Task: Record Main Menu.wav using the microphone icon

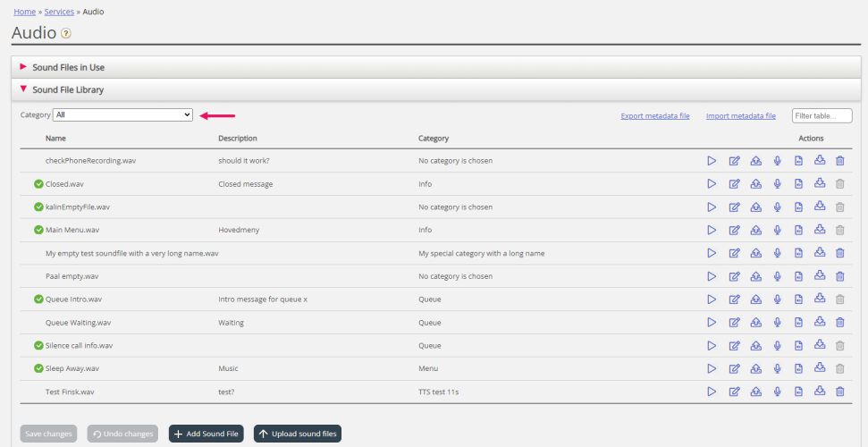Action: (777, 230)
